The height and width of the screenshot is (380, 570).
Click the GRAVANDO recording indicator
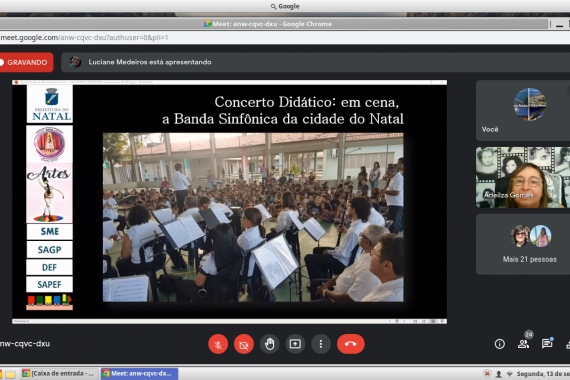coord(26,62)
